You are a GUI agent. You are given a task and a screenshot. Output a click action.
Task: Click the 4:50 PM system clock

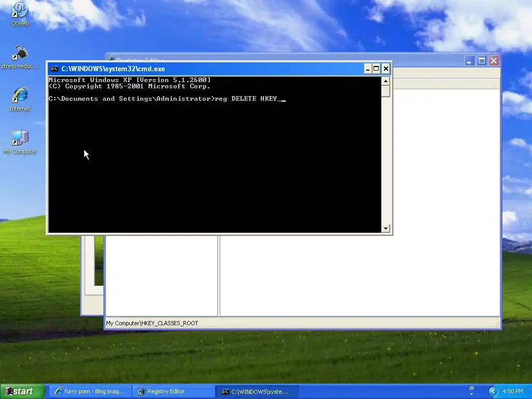pyautogui.click(x=513, y=392)
